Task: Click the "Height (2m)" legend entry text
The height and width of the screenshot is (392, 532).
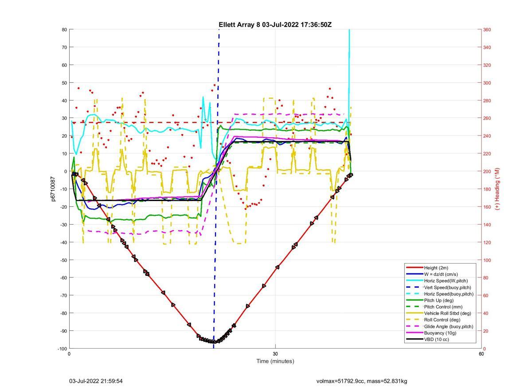Action: pos(436,268)
